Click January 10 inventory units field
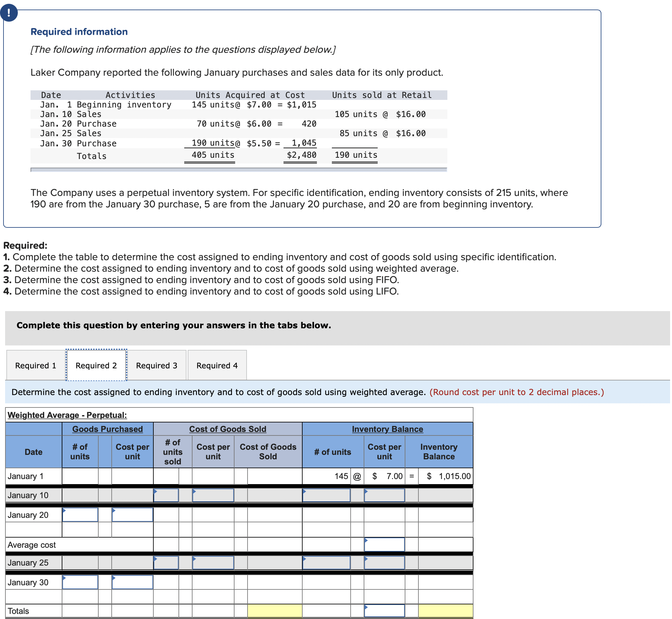Viewport: 672px width, 619px height. click(326, 495)
